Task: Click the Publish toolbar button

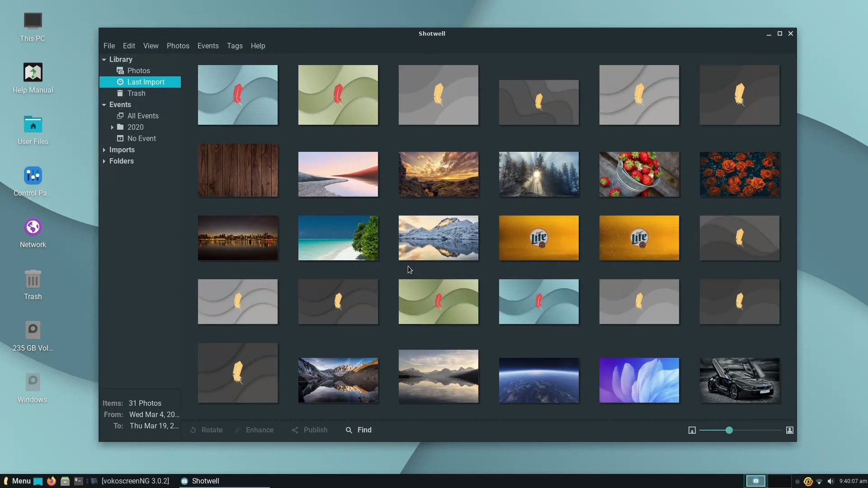Action: click(x=310, y=430)
